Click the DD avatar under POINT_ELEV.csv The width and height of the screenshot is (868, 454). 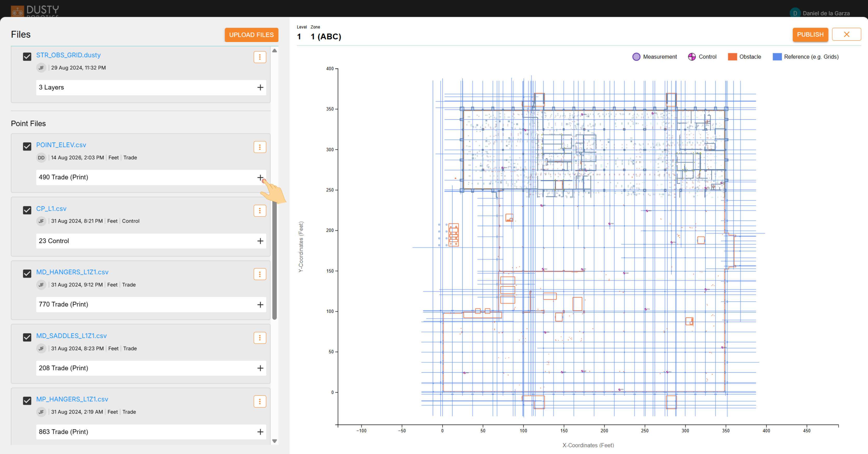tap(41, 158)
